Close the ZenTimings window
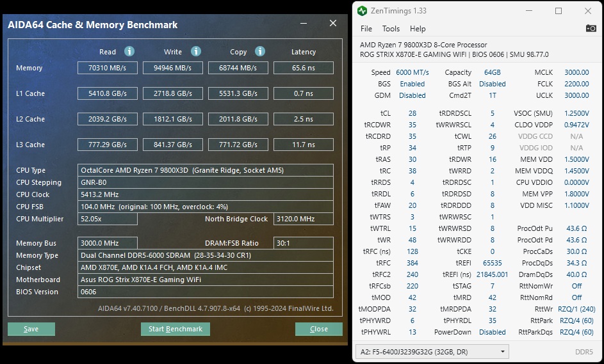 pyautogui.click(x=588, y=11)
